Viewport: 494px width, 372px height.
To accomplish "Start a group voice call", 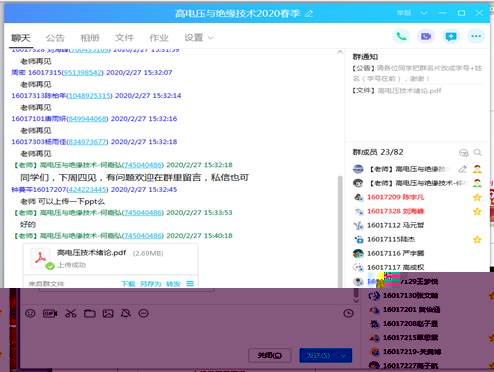I will pos(401,36).
